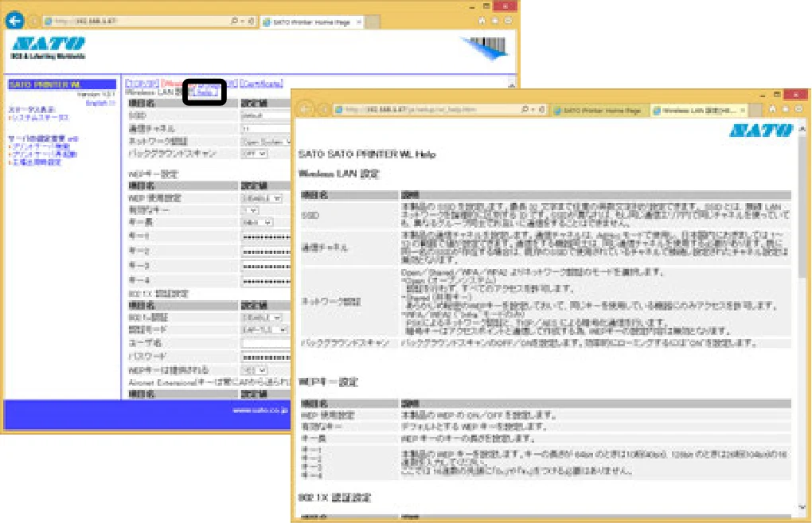Close the SATO Printer Home Page tab in back window
812x523 pixels.
[x=359, y=21]
